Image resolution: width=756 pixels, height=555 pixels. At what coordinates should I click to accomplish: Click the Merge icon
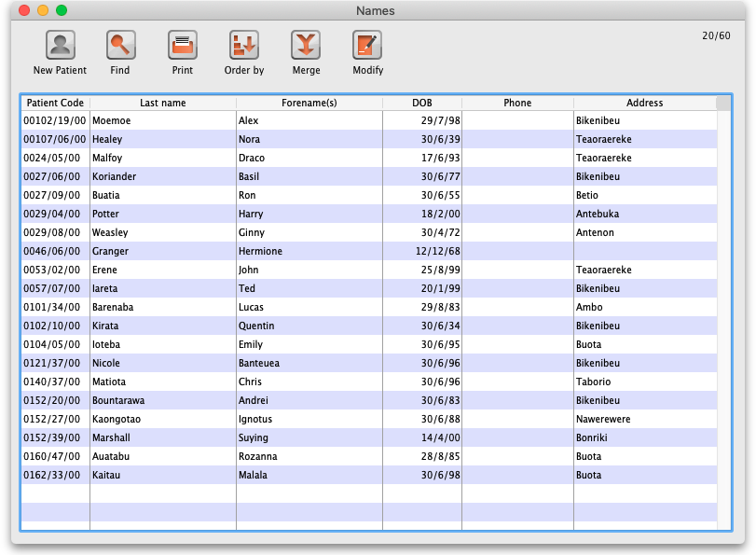(306, 45)
